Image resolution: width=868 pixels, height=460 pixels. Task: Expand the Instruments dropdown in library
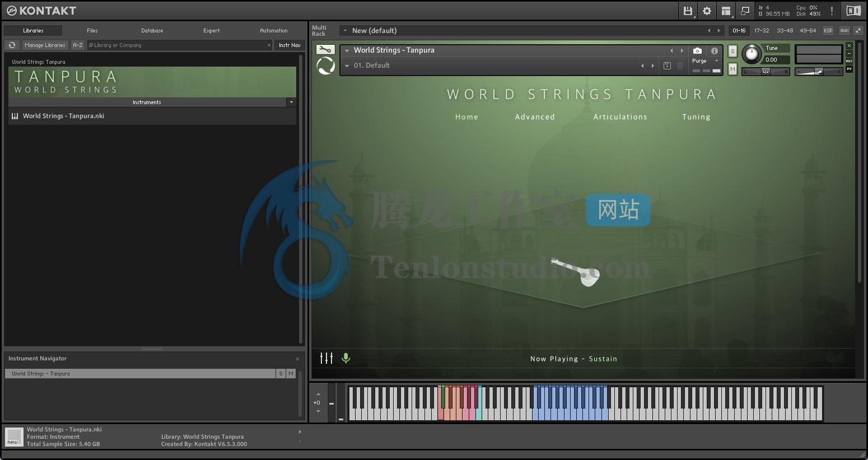point(291,102)
